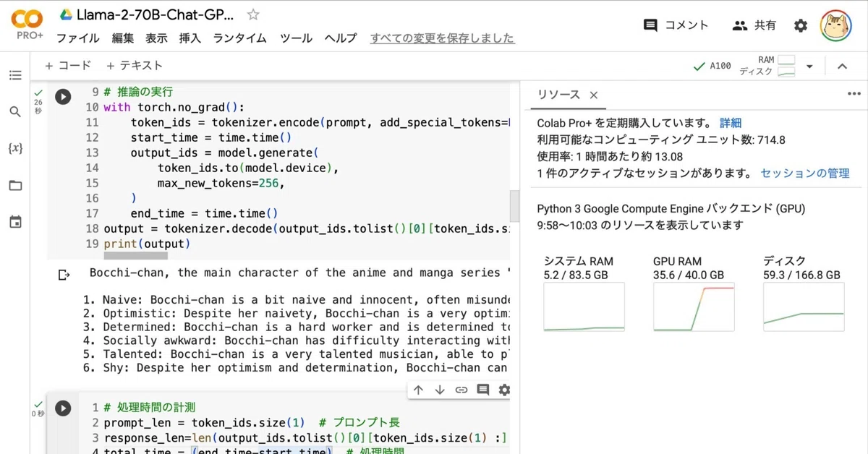Viewport: 868px width, 454px height.
Task: Click the コメント button
Action: [676, 25]
